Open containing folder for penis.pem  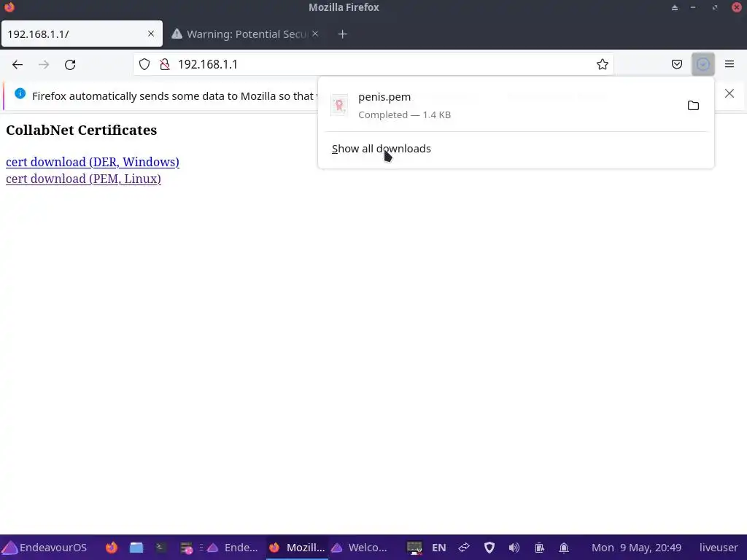pos(693,105)
